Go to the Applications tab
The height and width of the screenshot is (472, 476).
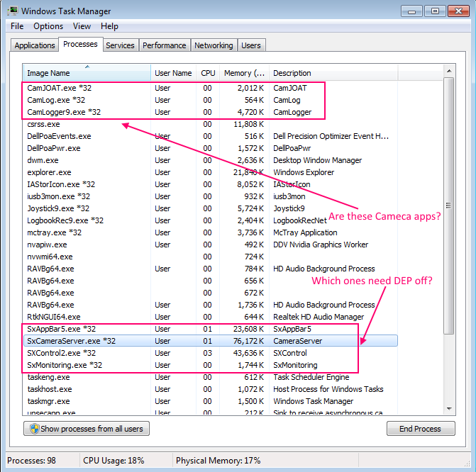[35, 45]
